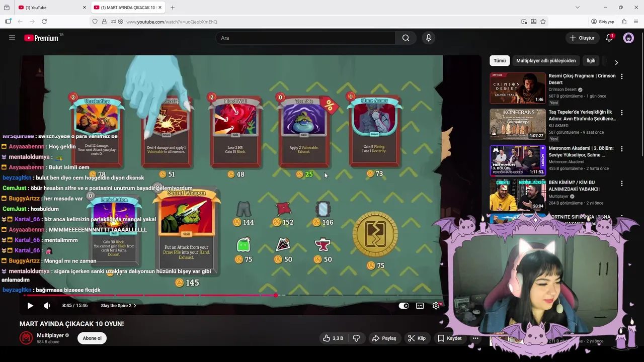644x362 pixels.
Task: Toggle subtitles in the player
Action: point(420,306)
